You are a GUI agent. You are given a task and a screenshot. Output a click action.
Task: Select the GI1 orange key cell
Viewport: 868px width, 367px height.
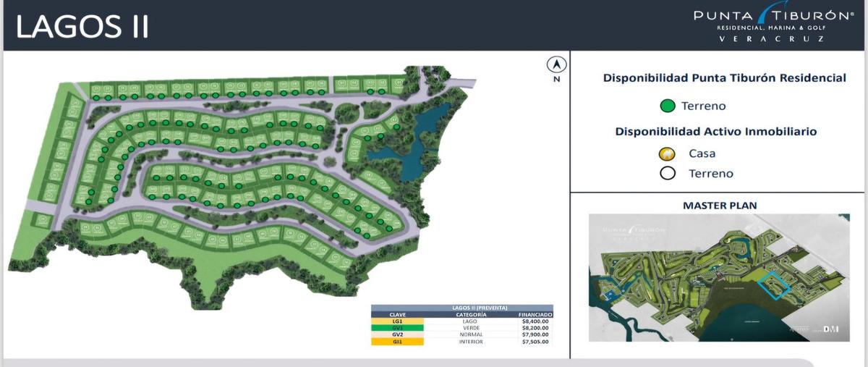[x=397, y=342]
